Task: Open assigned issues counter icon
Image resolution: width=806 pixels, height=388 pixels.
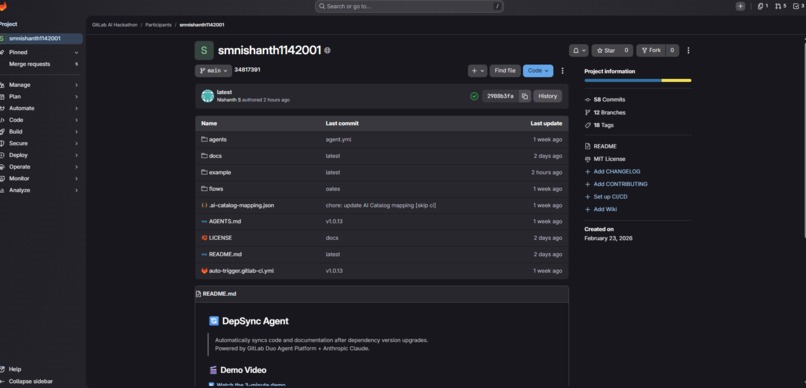Action: pyautogui.click(x=762, y=6)
